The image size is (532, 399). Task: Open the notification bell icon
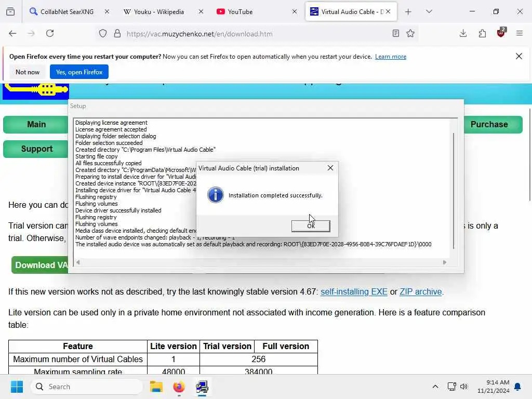518,387
